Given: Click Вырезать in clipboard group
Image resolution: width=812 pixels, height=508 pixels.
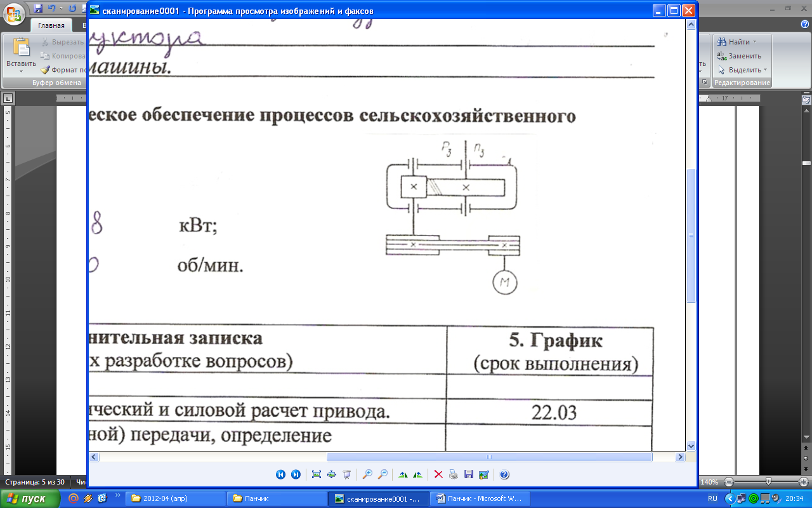Looking at the screenshot, I should click(x=63, y=42).
